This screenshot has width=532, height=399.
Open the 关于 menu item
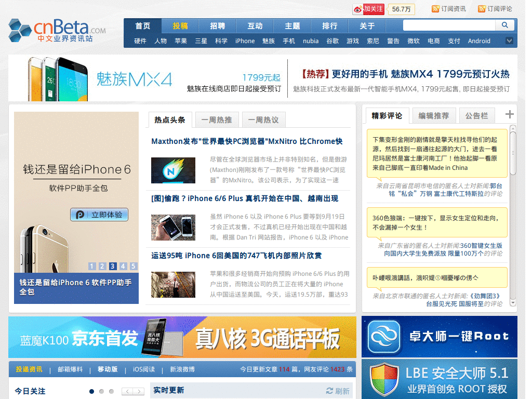click(x=367, y=26)
